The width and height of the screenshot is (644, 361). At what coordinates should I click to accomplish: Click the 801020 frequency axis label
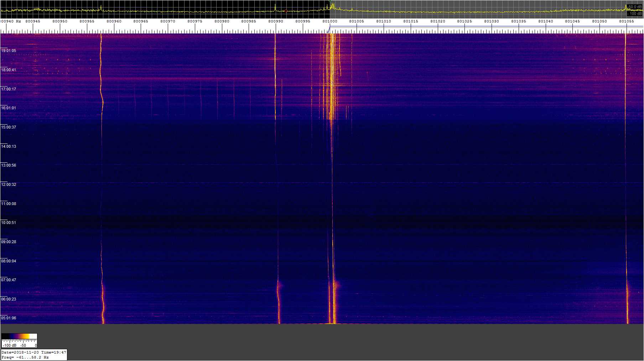438,21
